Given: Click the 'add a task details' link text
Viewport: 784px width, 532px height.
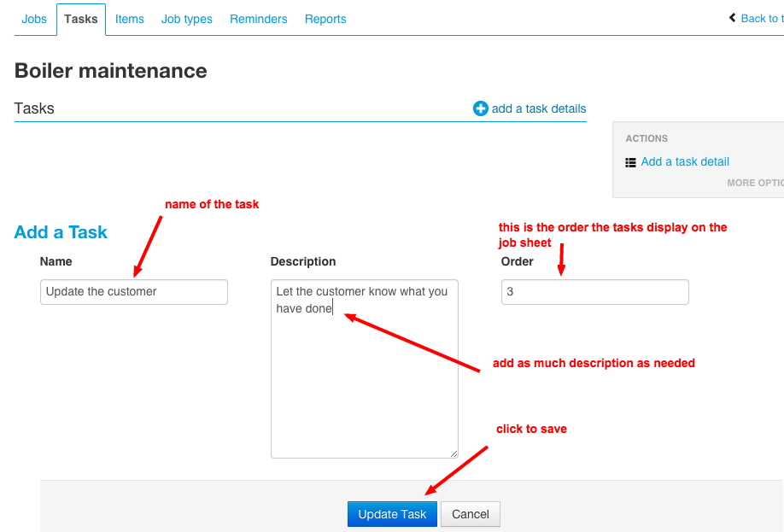Looking at the screenshot, I should tap(539, 108).
